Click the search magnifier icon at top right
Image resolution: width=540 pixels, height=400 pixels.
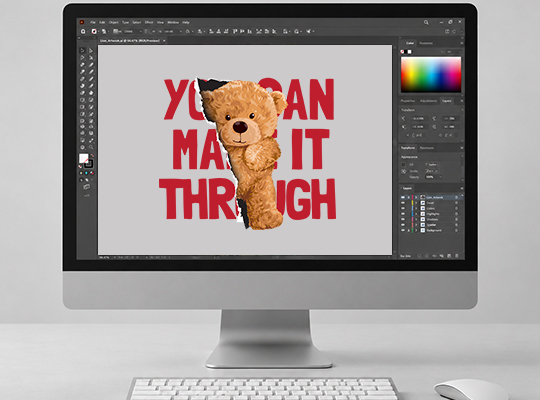click(x=426, y=22)
